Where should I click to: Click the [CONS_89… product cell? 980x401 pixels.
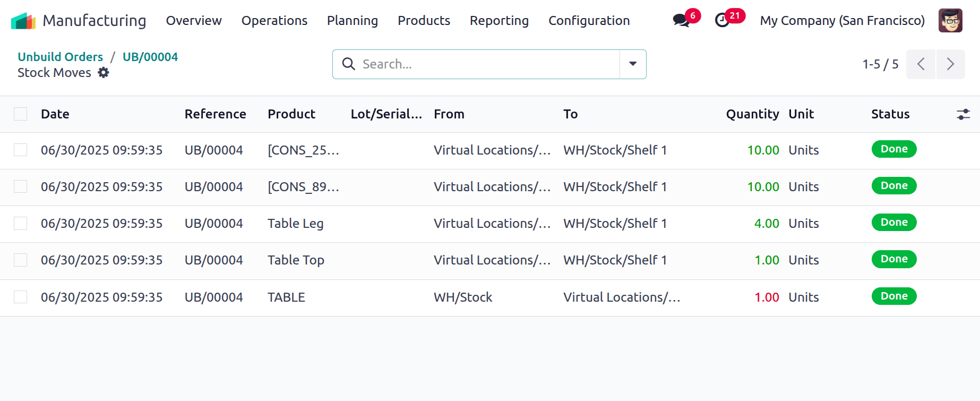coord(303,187)
